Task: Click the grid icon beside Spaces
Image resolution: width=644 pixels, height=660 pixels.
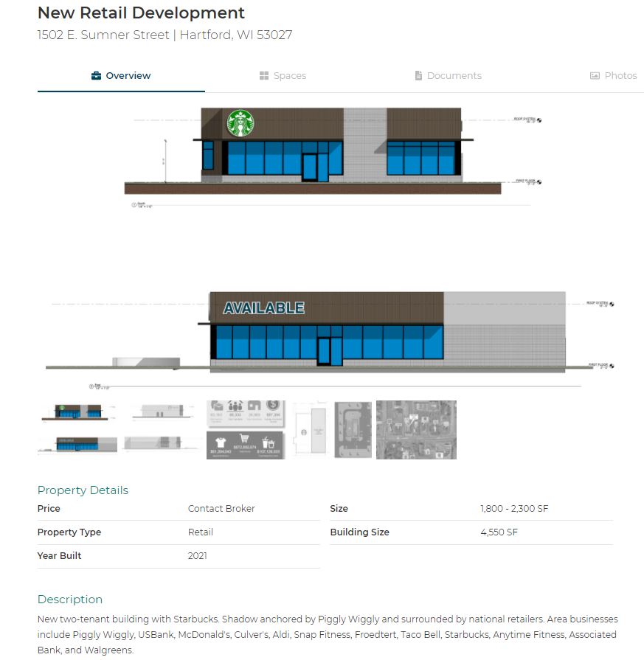Action: (x=264, y=76)
